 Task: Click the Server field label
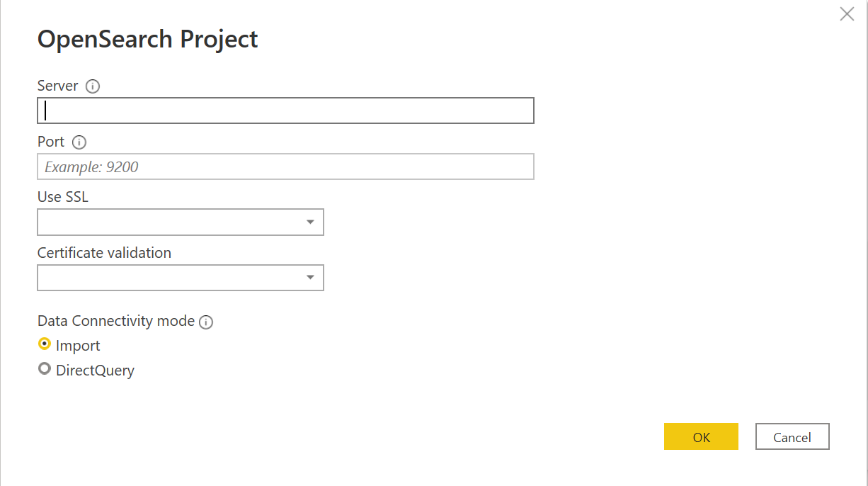(x=58, y=86)
